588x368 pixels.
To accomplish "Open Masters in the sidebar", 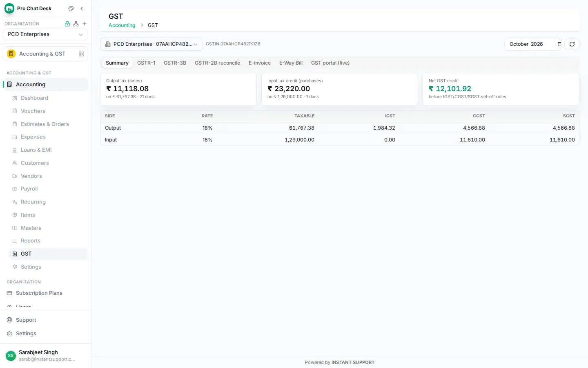I will pos(48,228).
